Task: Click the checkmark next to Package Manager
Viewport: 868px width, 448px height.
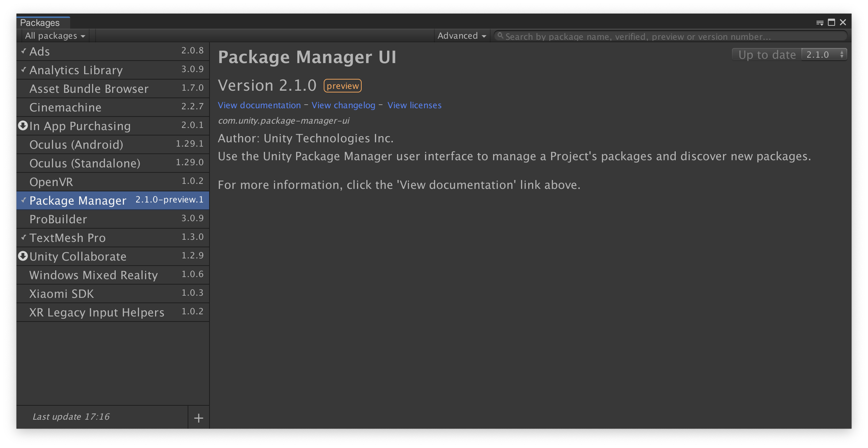Action: point(24,200)
